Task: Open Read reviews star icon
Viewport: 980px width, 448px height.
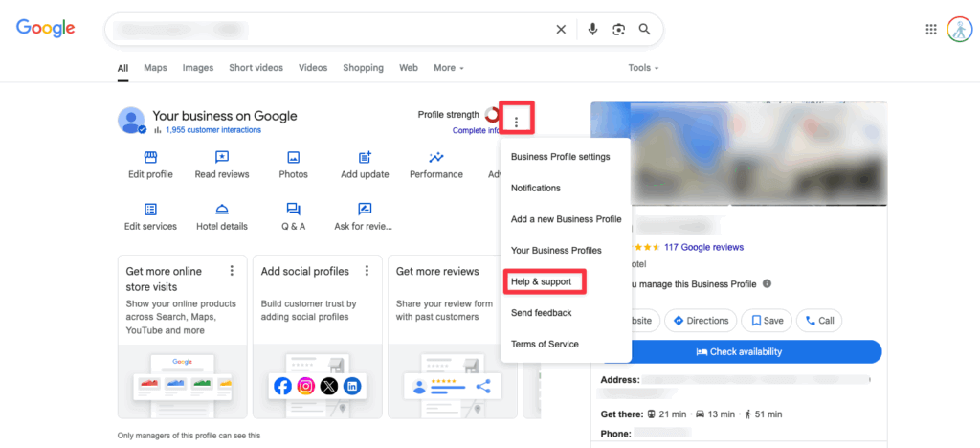Action: coord(222,157)
